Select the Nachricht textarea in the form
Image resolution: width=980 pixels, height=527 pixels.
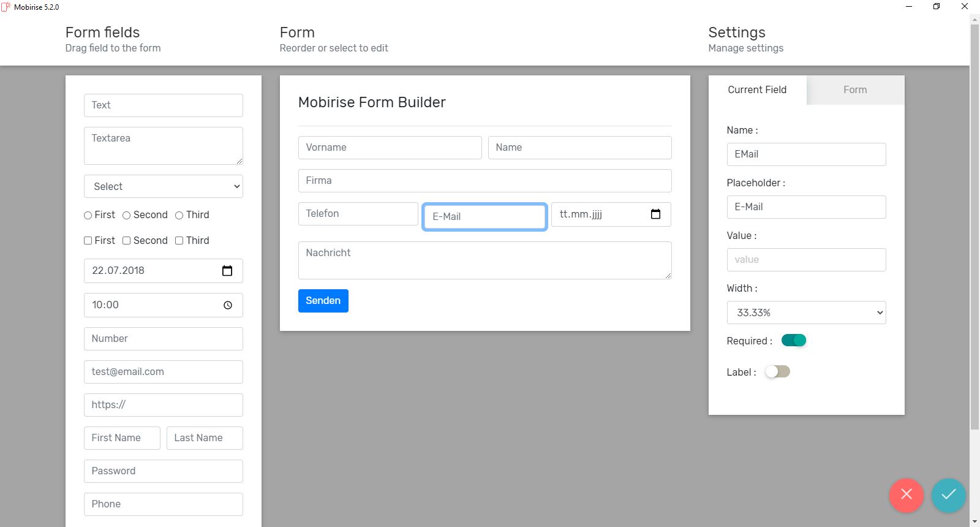click(484, 260)
